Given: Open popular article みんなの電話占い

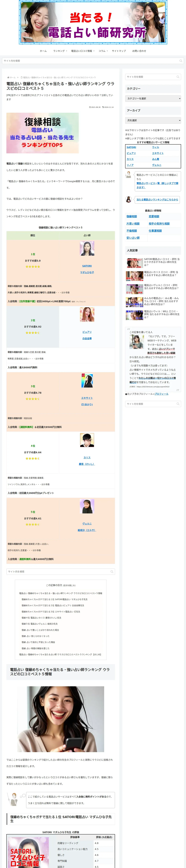Looking at the screenshot, I should click(x=153, y=302).
